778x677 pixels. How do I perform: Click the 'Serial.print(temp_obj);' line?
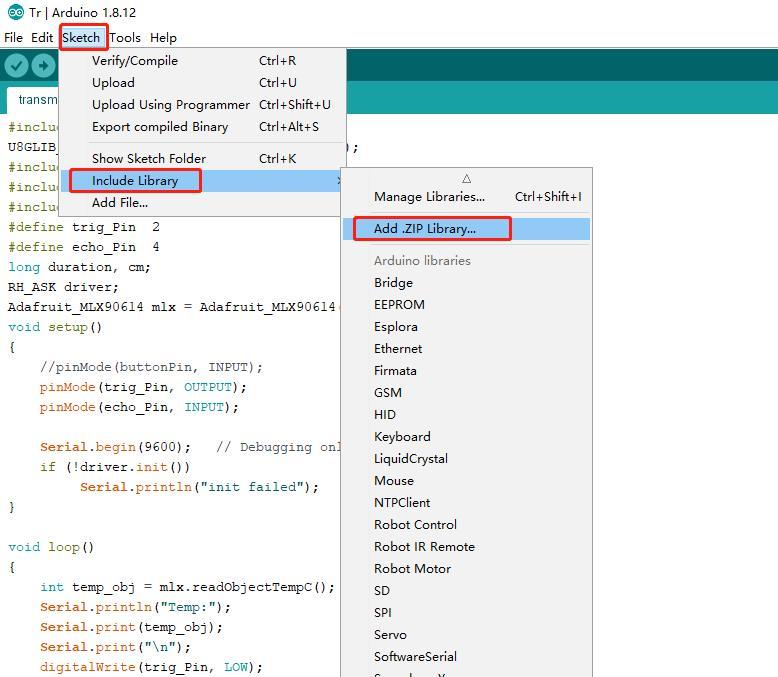pyautogui.click(x=131, y=627)
